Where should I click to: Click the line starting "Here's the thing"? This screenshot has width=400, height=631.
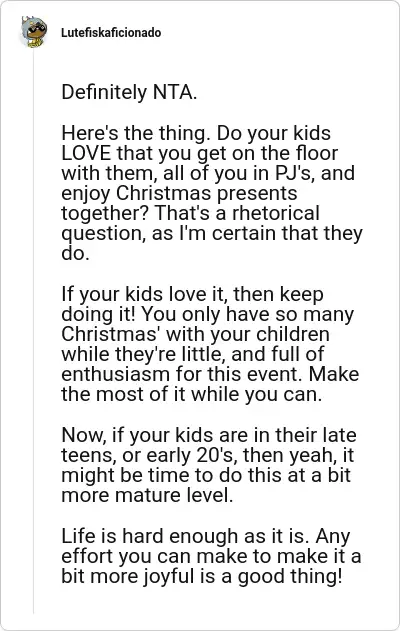196,133
